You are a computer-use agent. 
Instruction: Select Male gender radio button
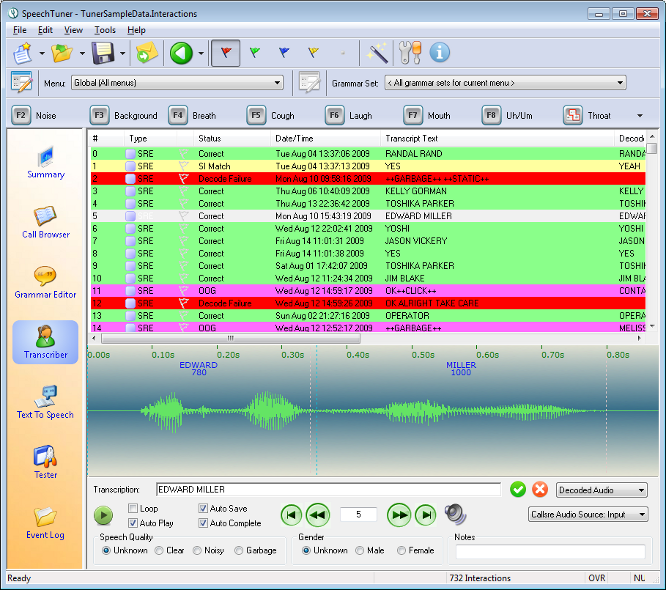click(359, 550)
